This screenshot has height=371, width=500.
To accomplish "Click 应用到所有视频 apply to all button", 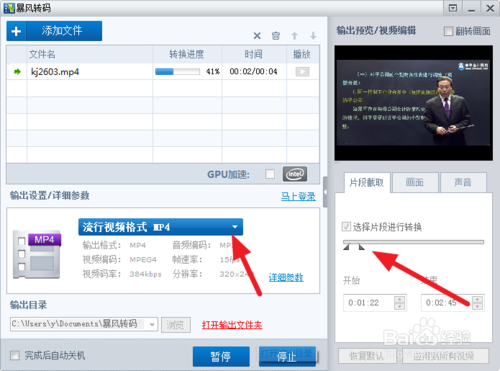I will 445,356.
